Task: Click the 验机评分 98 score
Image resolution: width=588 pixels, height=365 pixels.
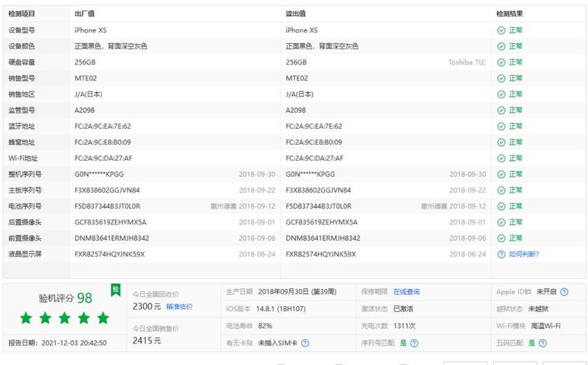Action: (65, 298)
